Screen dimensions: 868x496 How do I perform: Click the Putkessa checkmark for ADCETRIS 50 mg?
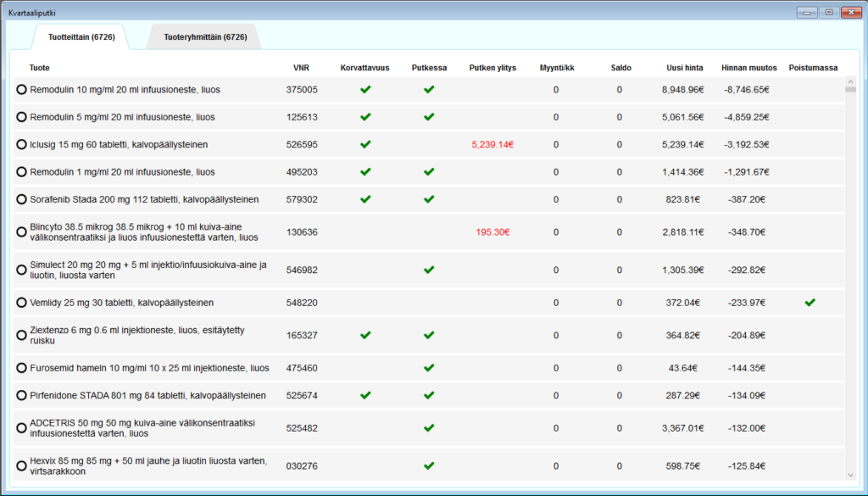click(429, 428)
